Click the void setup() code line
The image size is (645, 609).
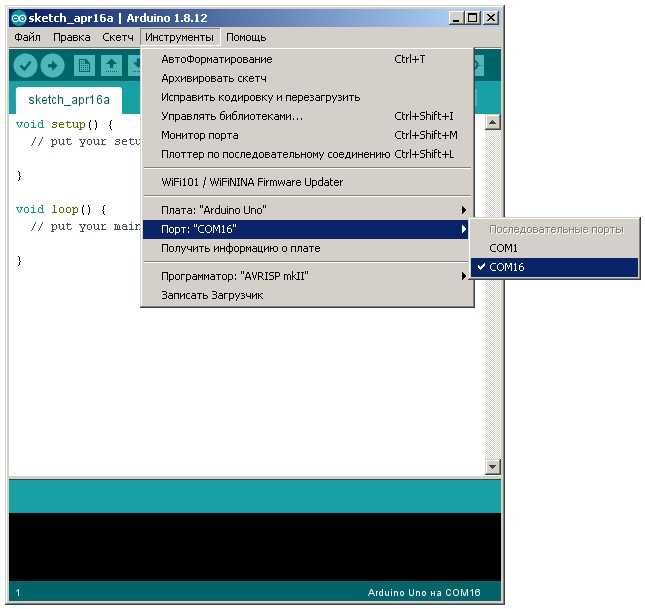(x=65, y=124)
